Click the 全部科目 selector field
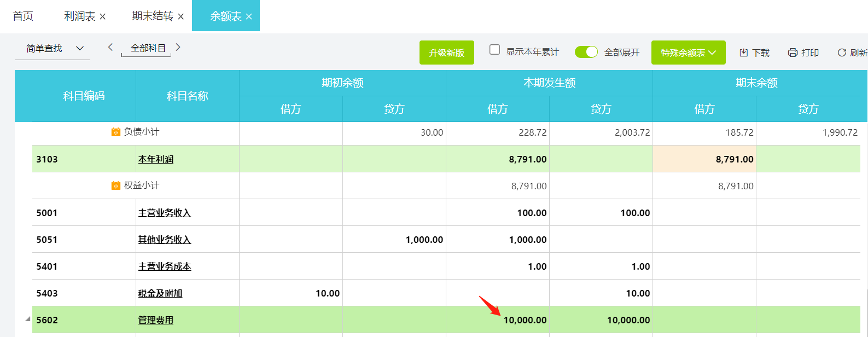The width and height of the screenshot is (868, 337). [x=148, y=48]
